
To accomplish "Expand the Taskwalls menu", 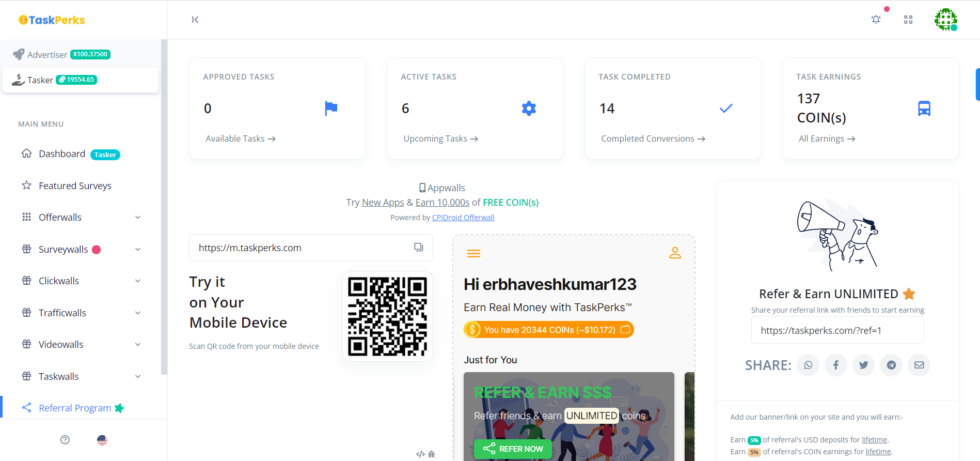I will tap(81, 376).
